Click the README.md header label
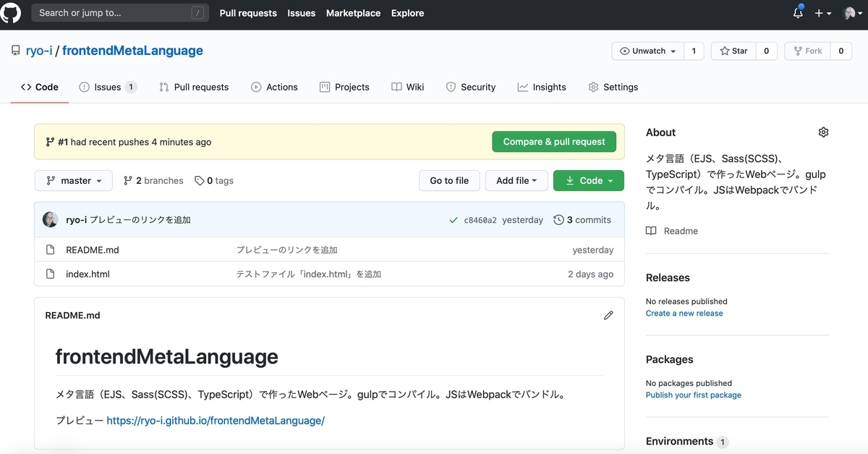This screenshot has height=454, width=868. point(72,316)
